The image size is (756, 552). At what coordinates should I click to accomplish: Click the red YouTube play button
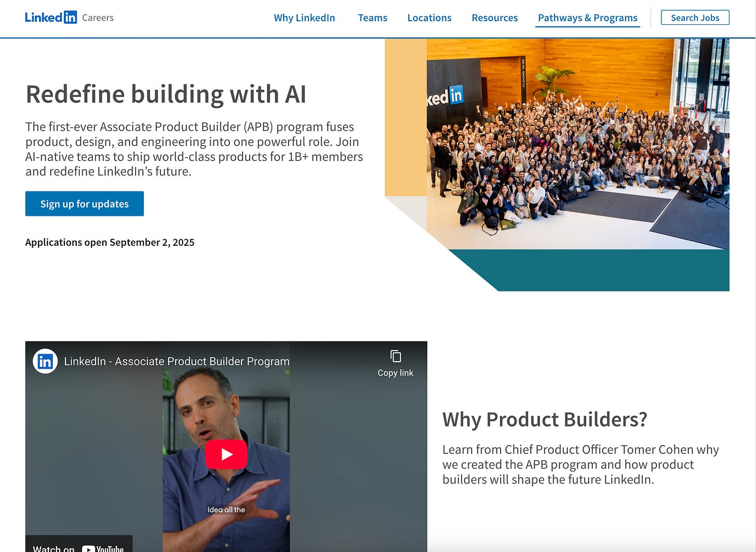226,454
